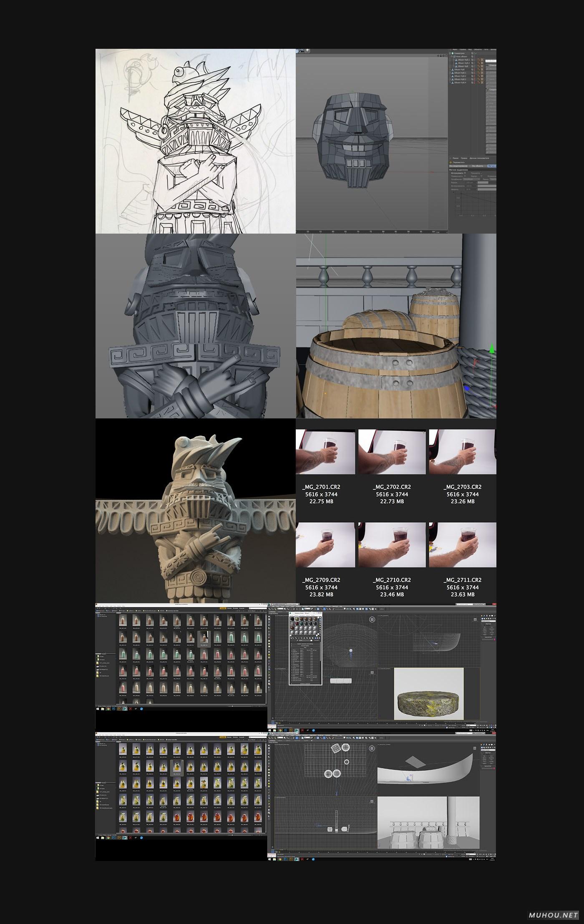Toggle the green enable checkmark for Симметрия
Image resolution: width=584 pixels, height=924 pixels.
coord(475,53)
